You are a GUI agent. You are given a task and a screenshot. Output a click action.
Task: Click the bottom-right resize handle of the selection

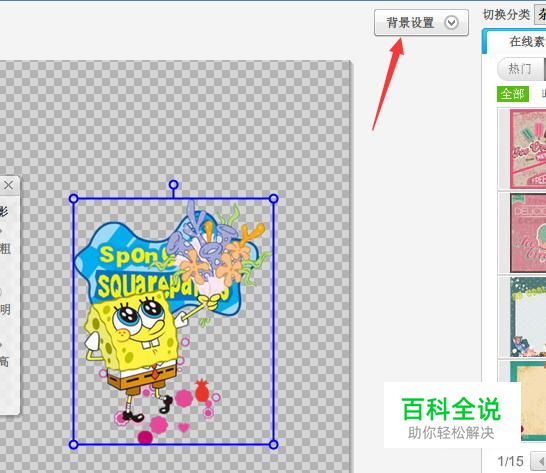pos(274,444)
